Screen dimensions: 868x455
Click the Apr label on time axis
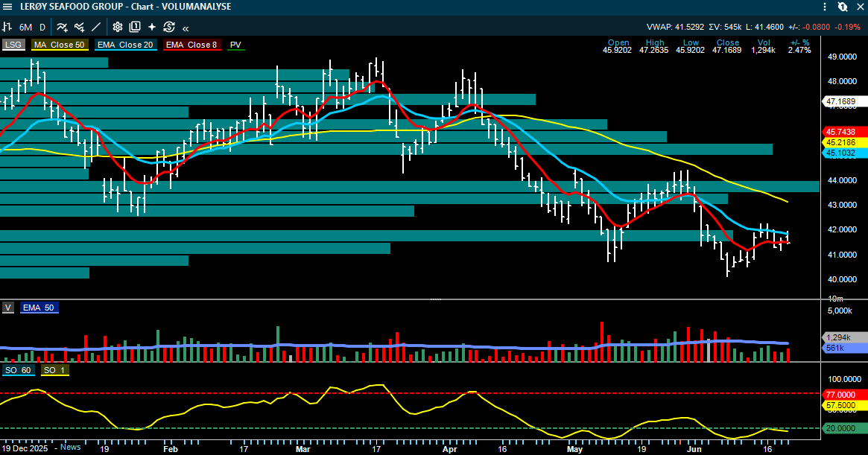[450, 449]
